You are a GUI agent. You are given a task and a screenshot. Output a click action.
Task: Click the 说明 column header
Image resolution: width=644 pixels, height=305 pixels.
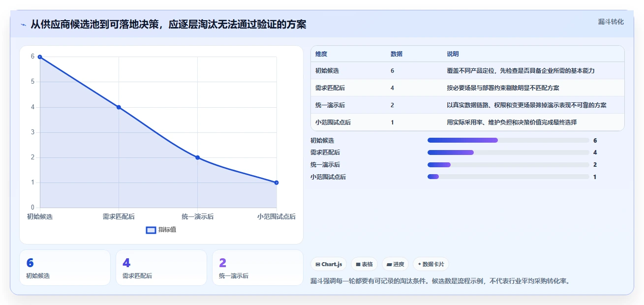tap(453, 54)
